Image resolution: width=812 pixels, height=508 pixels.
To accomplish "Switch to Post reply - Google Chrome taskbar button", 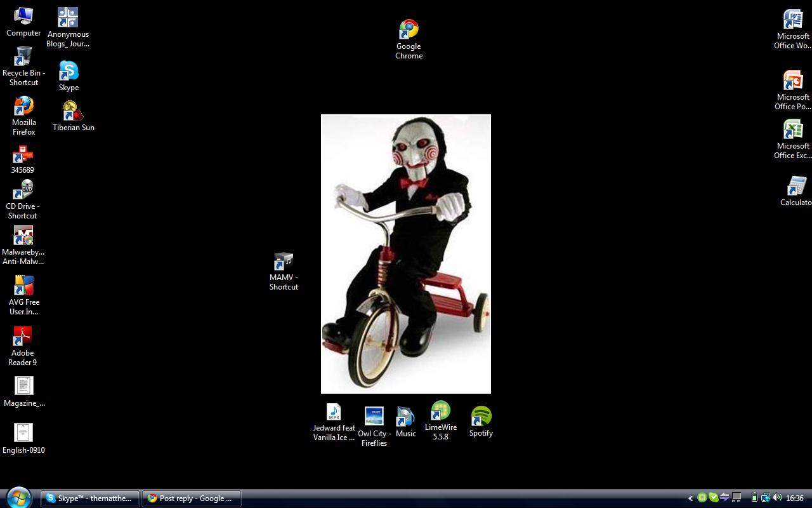I will coord(191,498).
